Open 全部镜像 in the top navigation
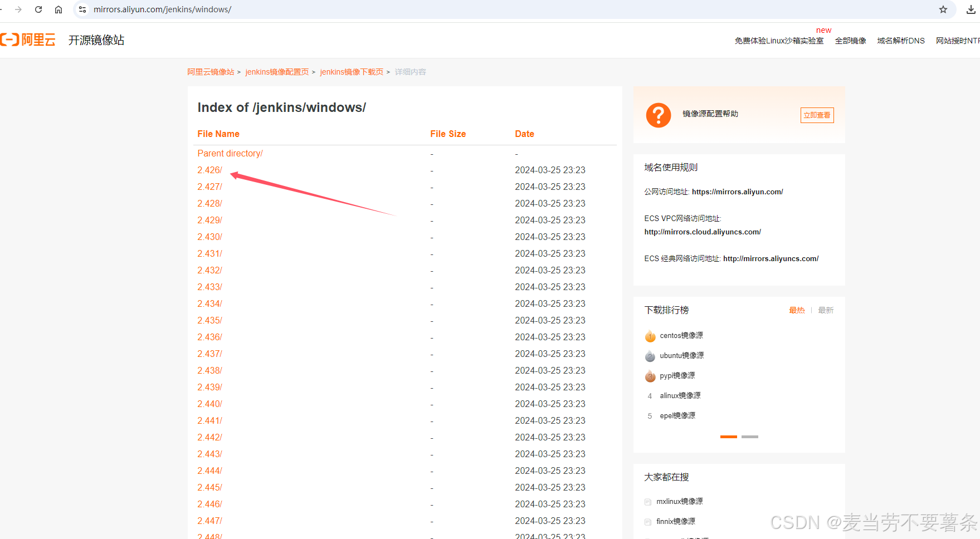 click(850, 41)
